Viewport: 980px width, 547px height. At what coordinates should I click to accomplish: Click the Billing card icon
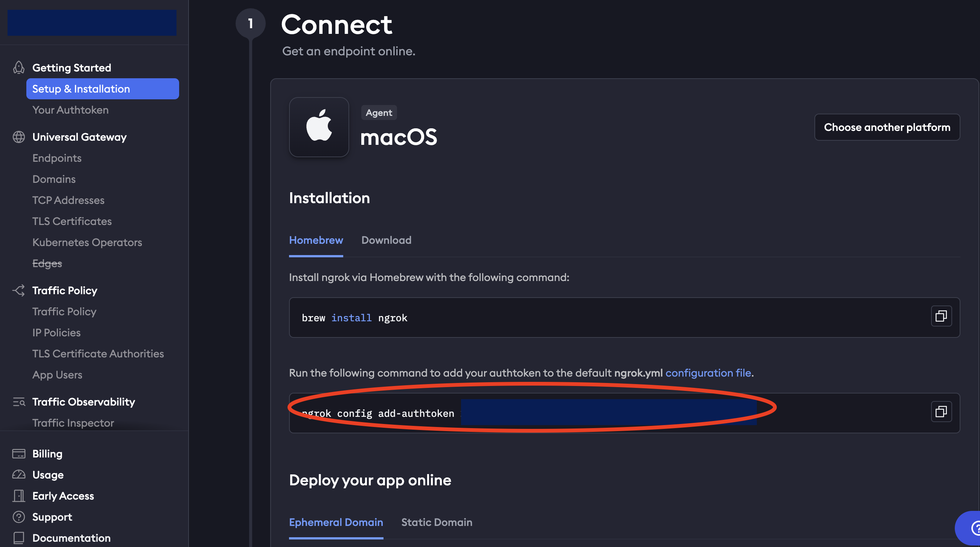19,454
